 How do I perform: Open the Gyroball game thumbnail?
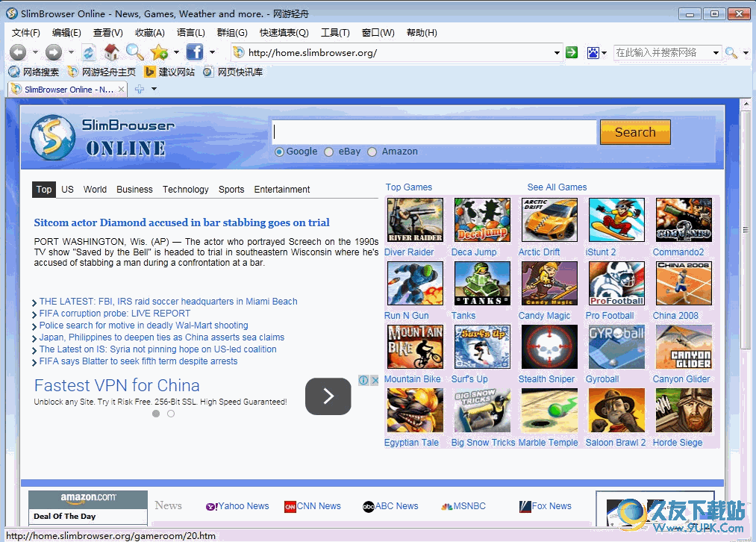point(616,346)
